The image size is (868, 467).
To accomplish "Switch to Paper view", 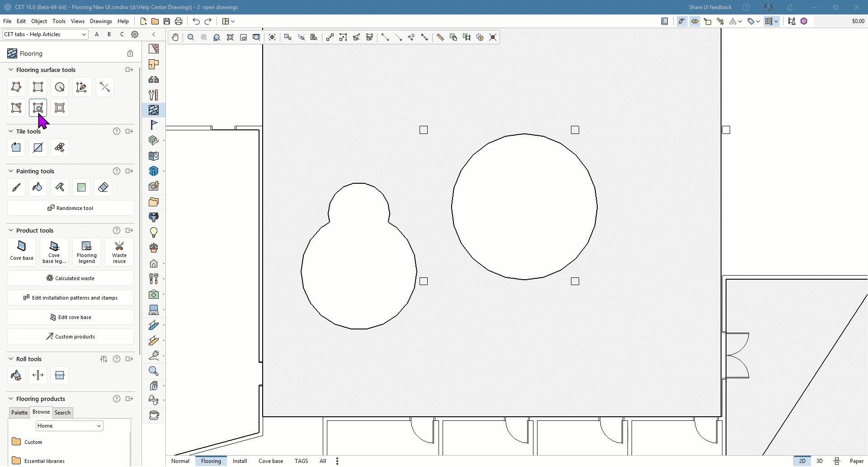I will tap(857, 461).
